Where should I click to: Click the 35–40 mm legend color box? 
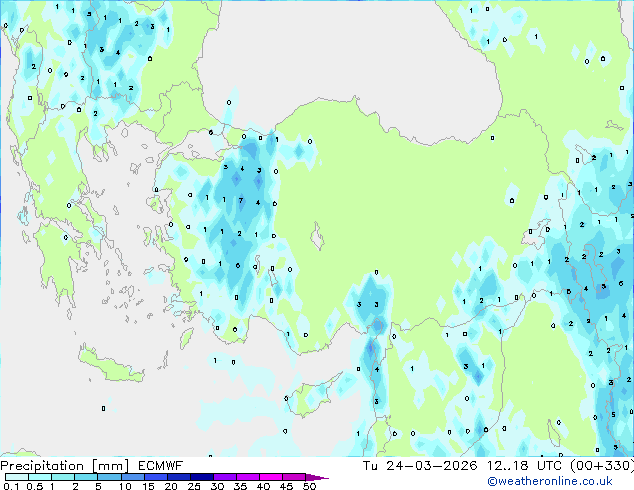point(248,477)
